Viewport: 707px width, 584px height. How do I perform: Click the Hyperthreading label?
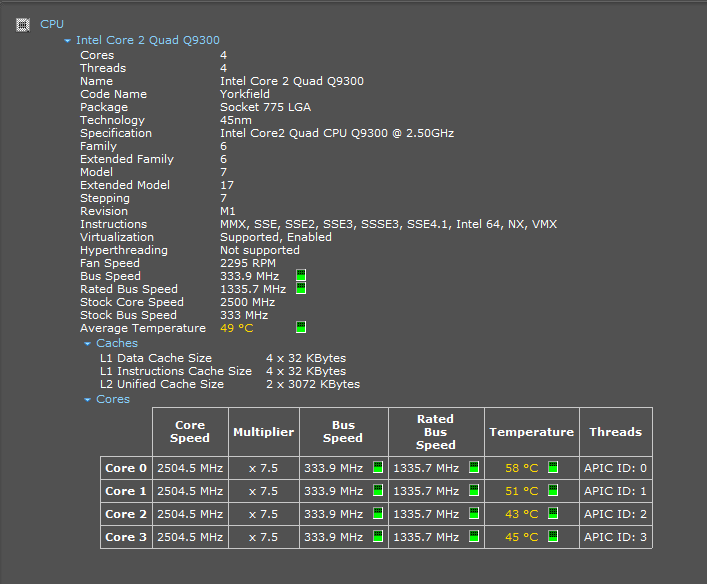[124, 250]
